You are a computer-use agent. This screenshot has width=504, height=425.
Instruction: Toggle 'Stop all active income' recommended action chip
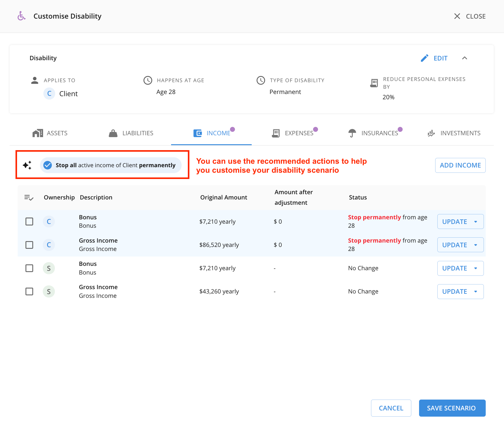click(111, 165)
